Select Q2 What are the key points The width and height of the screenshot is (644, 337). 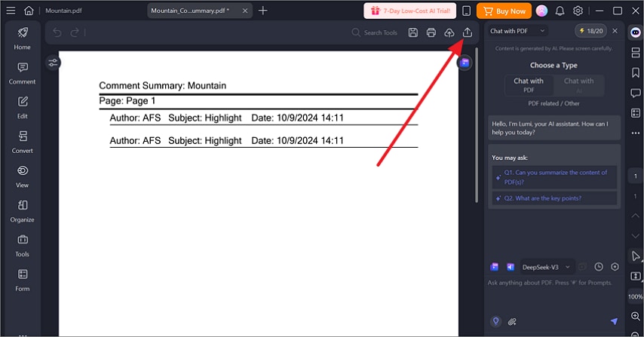click(554, 198)
